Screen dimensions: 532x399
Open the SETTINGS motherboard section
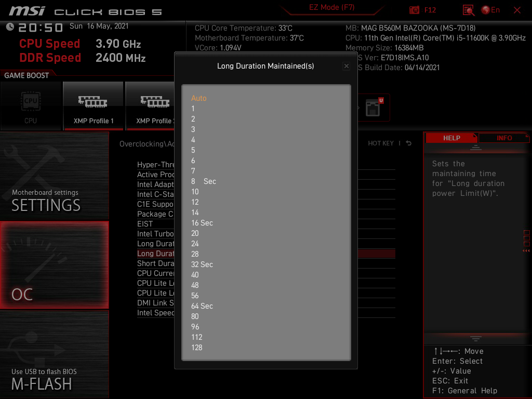pos(54,177)
